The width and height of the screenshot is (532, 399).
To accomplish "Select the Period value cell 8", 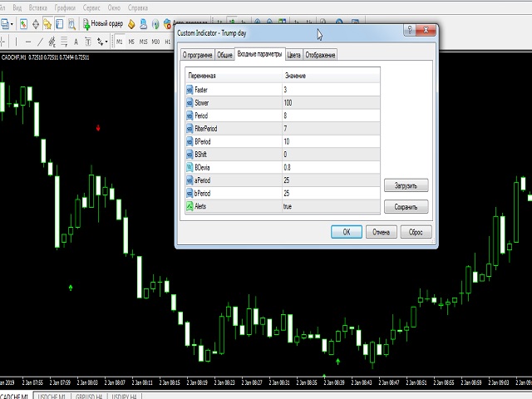I will tap(331, 116).
